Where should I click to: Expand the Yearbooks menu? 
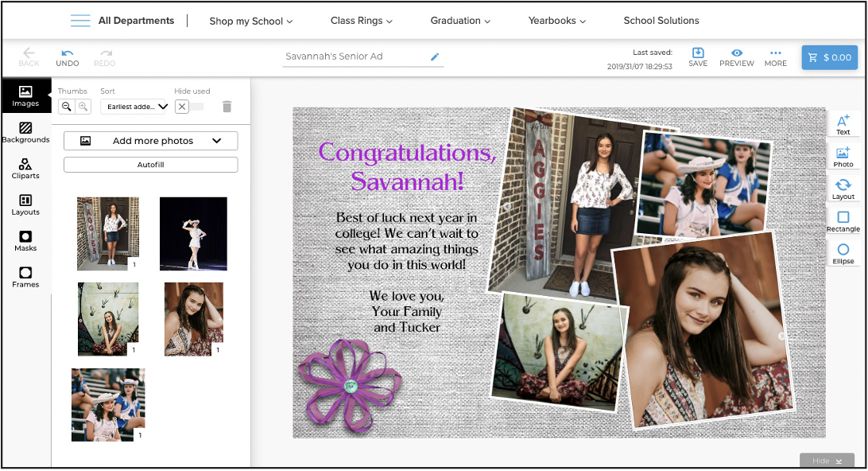(x=557, y=21)
